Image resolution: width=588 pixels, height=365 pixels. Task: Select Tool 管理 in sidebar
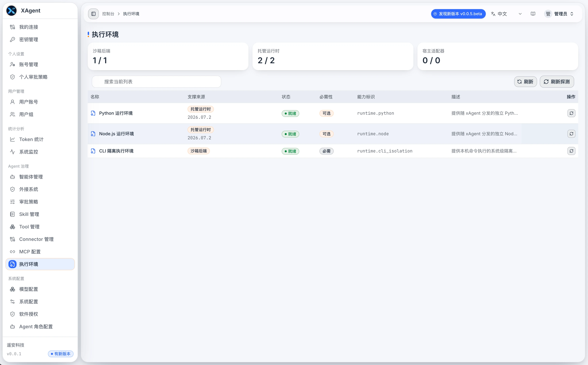tap(40, 227)
